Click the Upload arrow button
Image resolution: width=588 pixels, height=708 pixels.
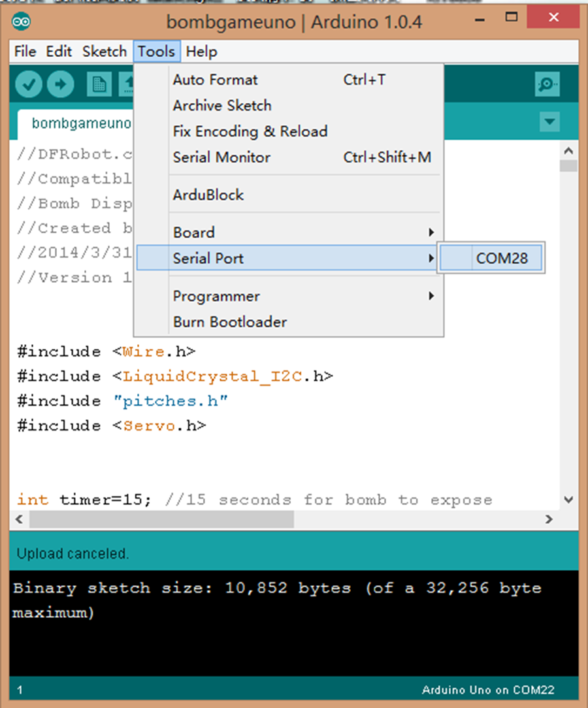[x=61, y=84]
